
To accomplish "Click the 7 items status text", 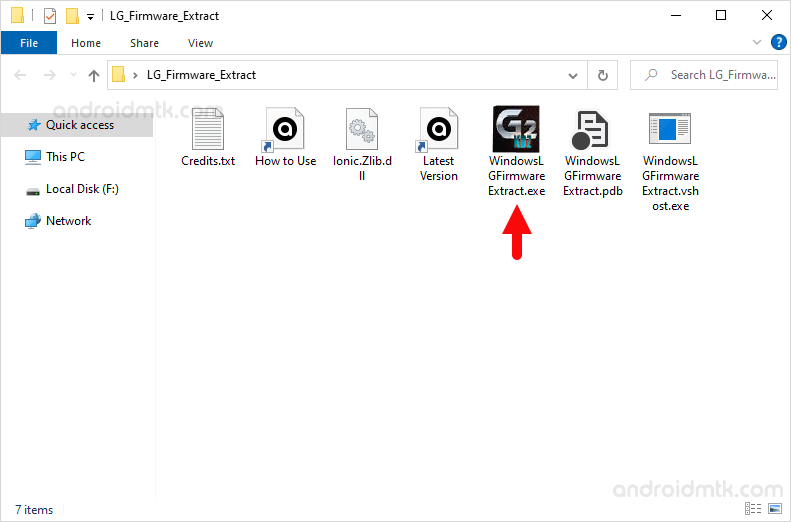I will [x=34, y=510].
